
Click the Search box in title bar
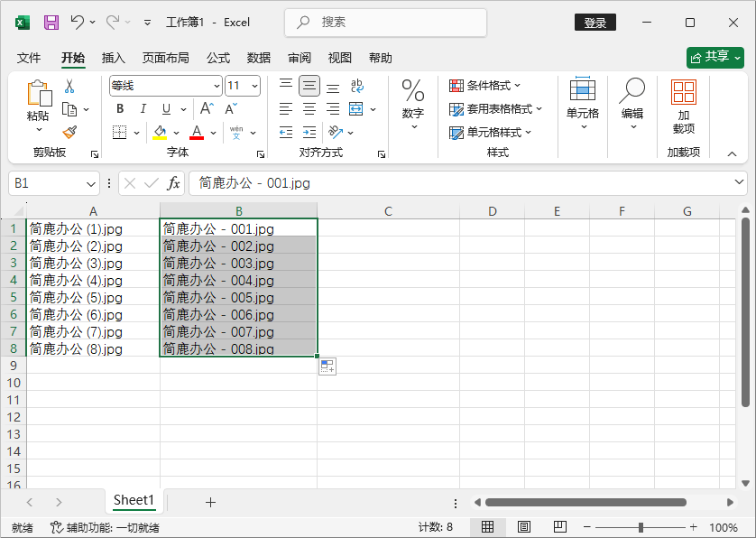coord(385,22)
